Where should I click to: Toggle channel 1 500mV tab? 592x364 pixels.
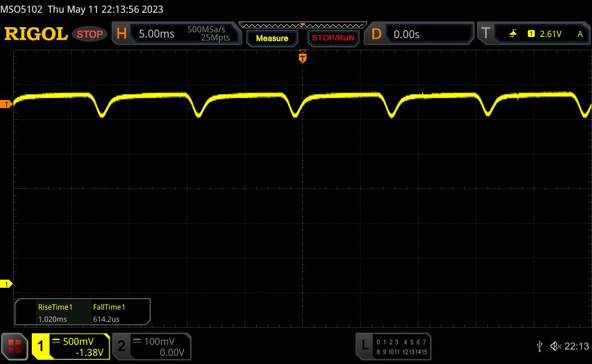pos(71,346)
